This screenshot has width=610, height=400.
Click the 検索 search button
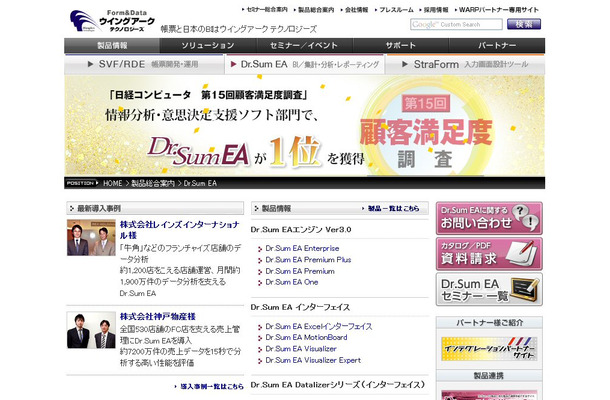[524, 24]
